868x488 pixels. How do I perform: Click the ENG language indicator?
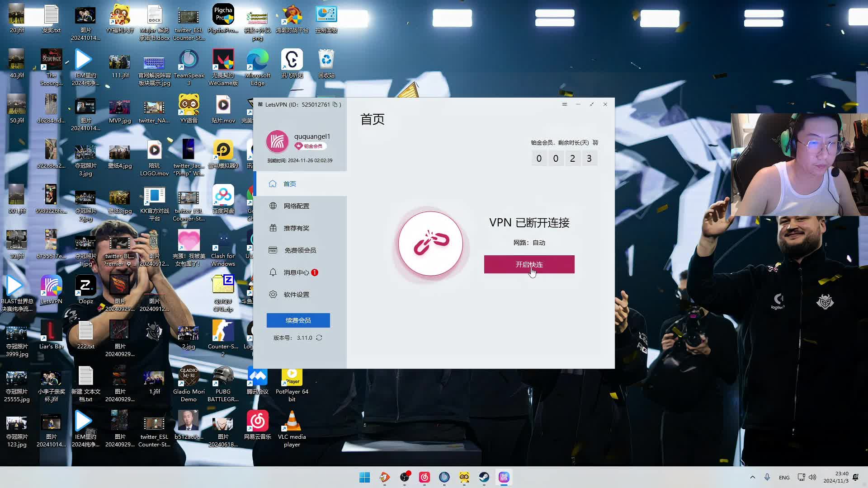(784, 478)
